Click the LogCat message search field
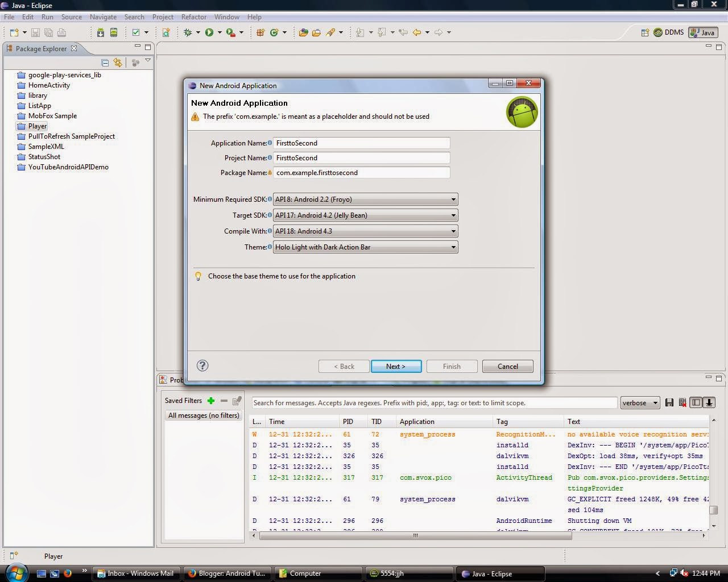This screenshot has height=582, width=728. point(435,403)
